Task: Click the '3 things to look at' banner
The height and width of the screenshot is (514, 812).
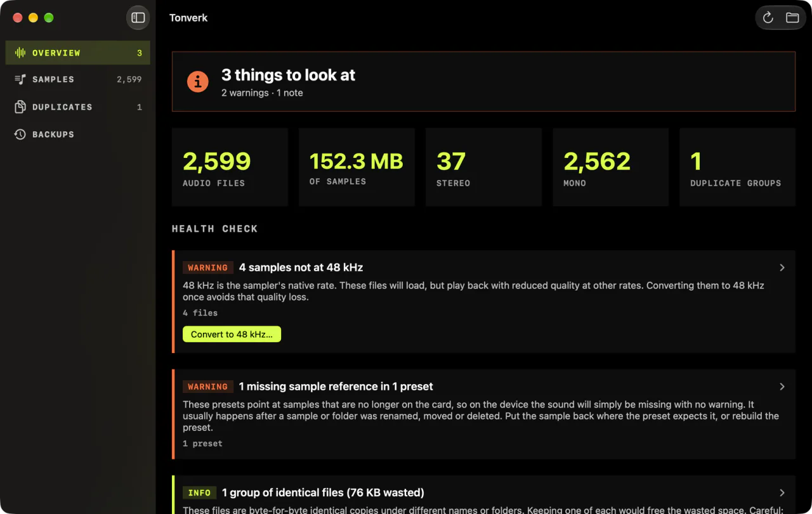Action: tap(483, 82)
